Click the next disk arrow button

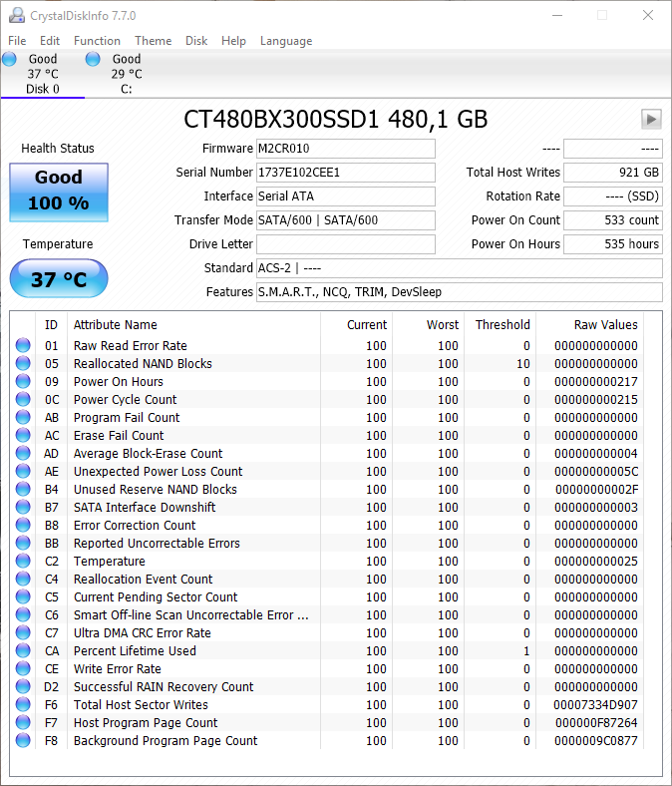pyautogui.click(x=651, y=120)
